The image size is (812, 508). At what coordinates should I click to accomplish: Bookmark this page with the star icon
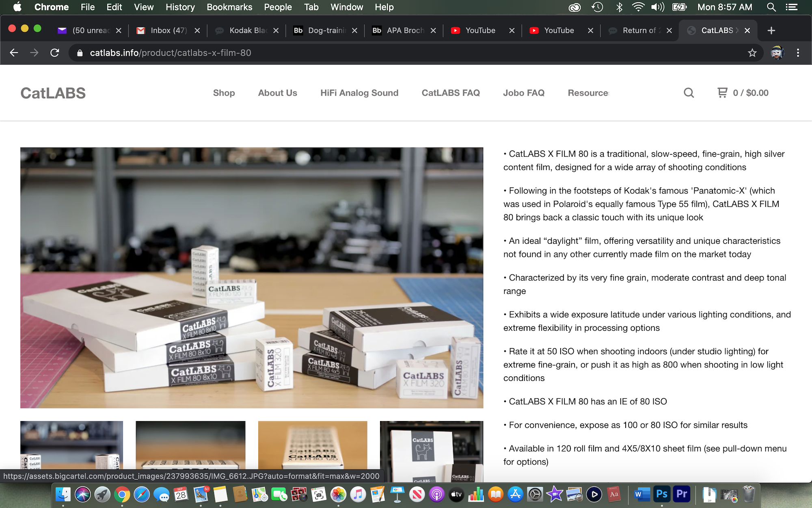752,53
